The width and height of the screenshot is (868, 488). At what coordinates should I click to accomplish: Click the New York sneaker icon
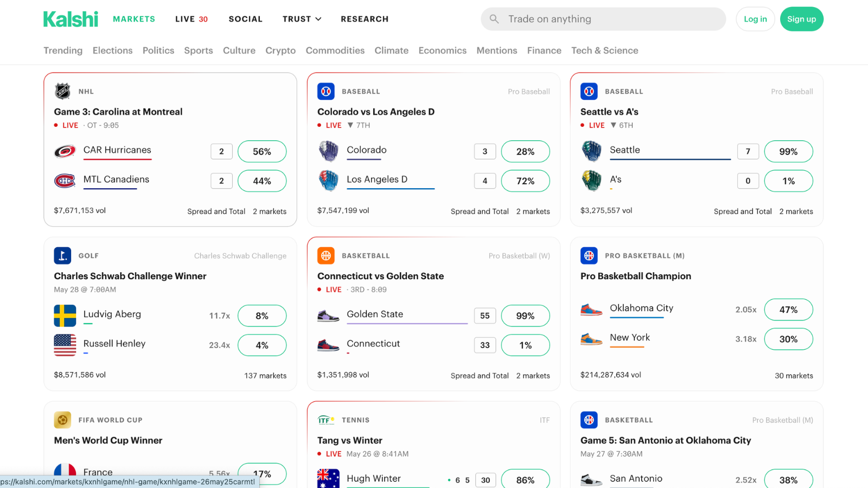click(591, 339)
